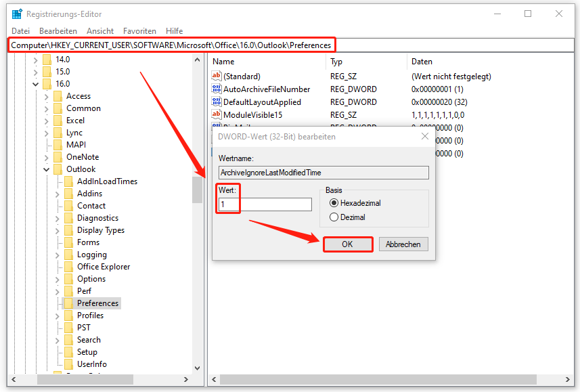Click the Abbrechen button
The height and width of the screenshot is (392, 580).
(403, 244)
